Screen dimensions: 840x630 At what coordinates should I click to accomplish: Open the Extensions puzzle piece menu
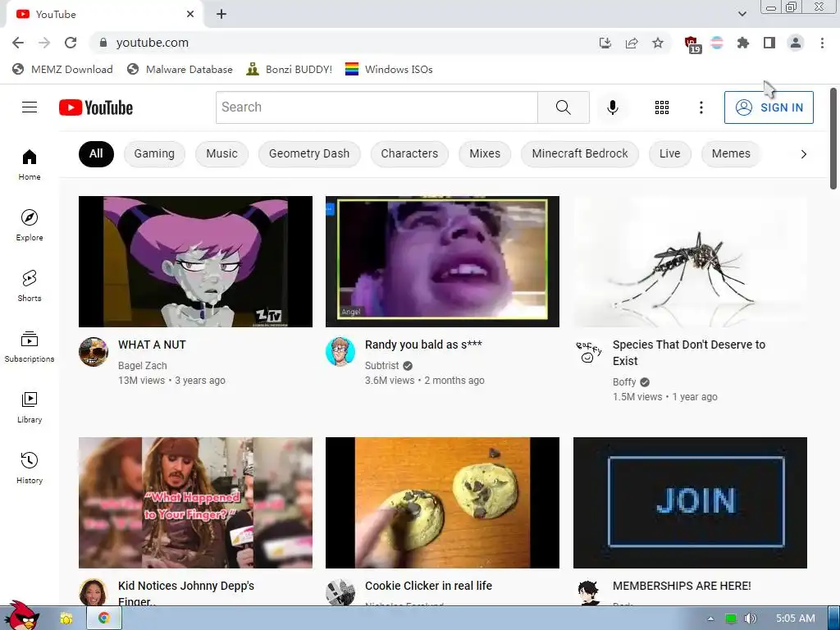click(x=743, y=43)
